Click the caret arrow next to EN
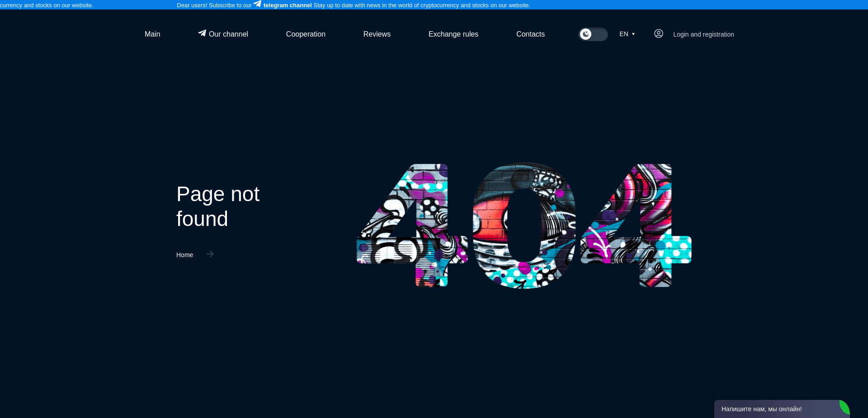This screenshot has width=868, height=418. pos(633,34)
